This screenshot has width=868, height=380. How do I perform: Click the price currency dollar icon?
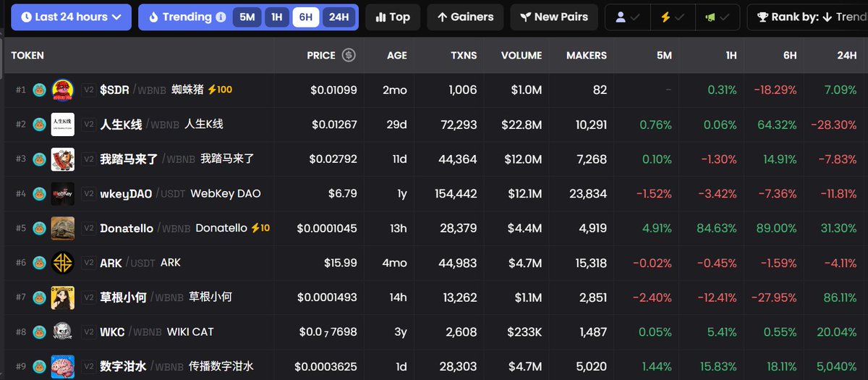click(x=349, y=55)
